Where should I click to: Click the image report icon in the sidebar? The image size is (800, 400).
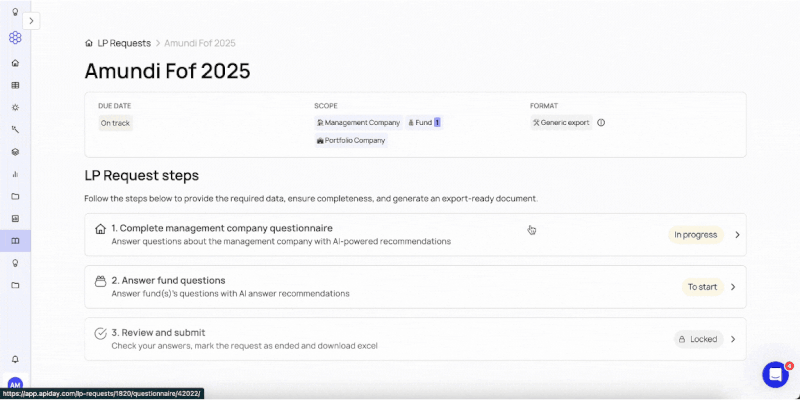[x=15, y=218]
